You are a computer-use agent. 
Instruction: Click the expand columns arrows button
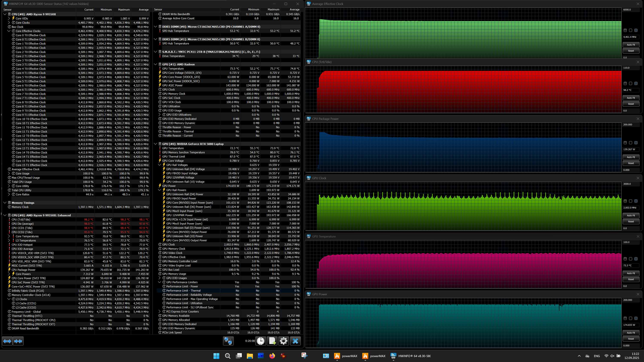point(7,341)
